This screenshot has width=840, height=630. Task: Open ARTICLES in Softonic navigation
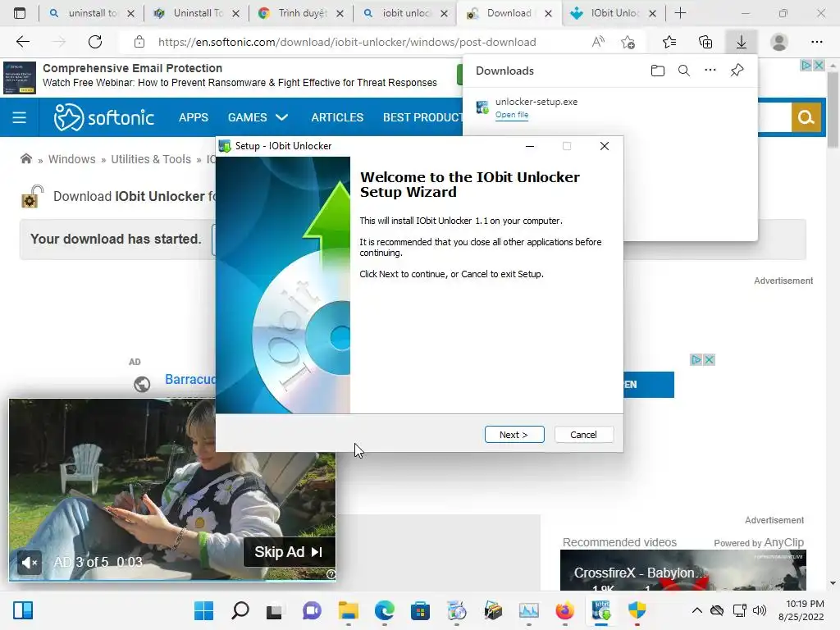[x=337, y=117]
